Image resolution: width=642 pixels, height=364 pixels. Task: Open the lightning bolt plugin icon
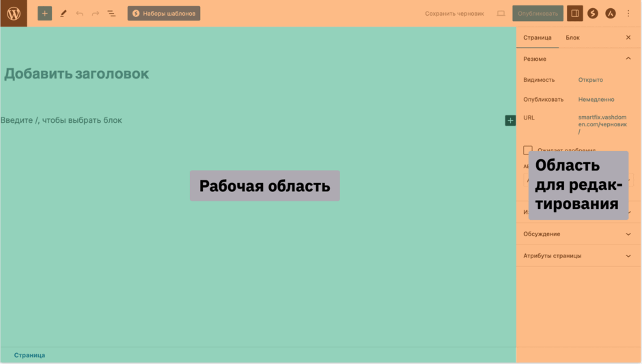click(592, 14)
